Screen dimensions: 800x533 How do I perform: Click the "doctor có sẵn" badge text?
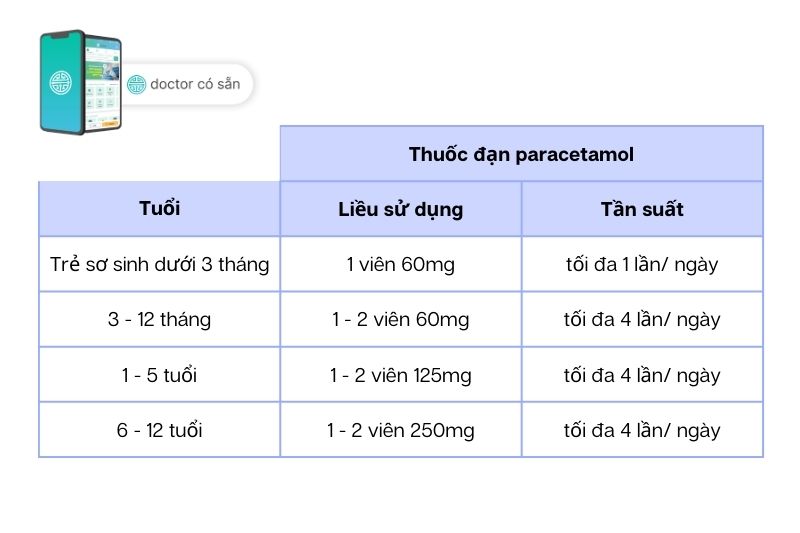(195, 84)
